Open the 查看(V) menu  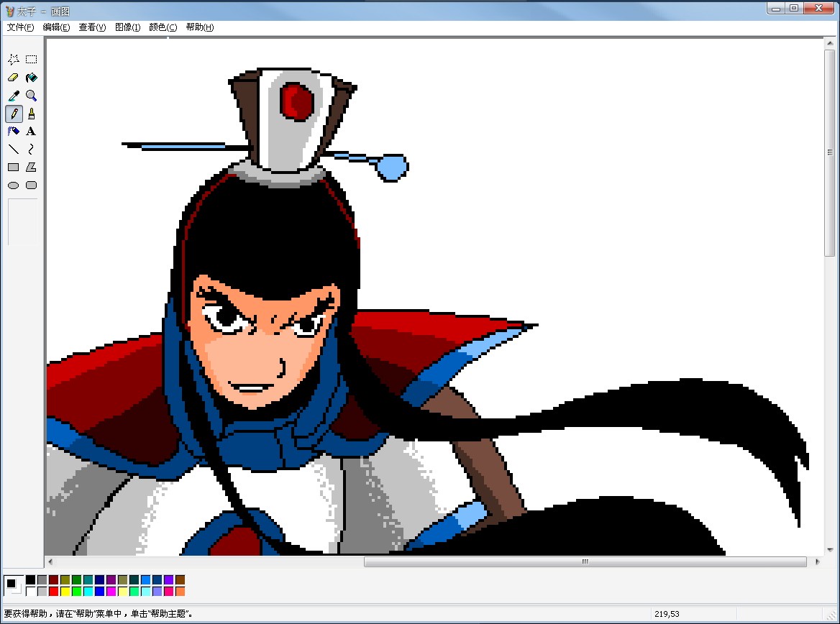(x=92, y=27)
